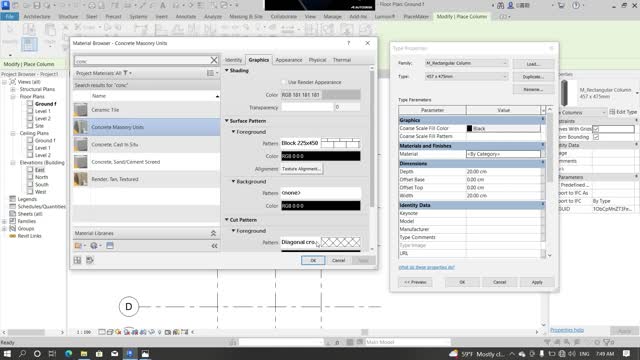Open the Architecture ribbon tab

point(37,17)
